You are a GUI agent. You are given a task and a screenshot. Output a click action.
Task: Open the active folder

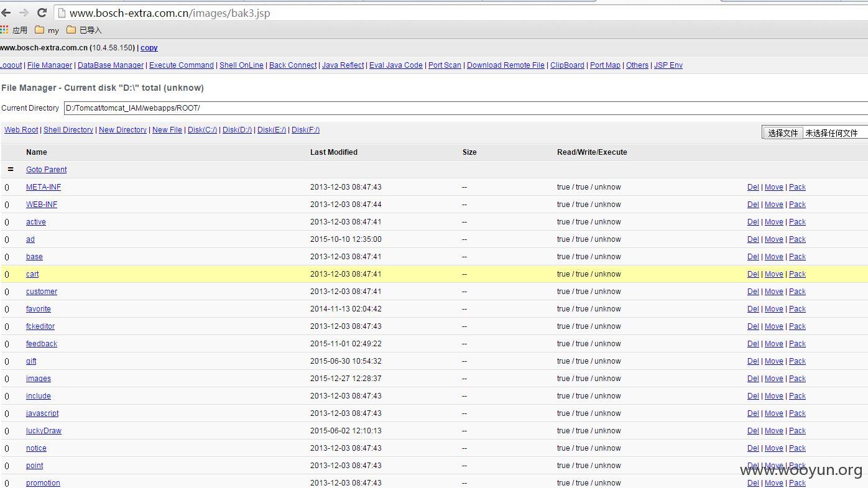(x=36, y=222)
